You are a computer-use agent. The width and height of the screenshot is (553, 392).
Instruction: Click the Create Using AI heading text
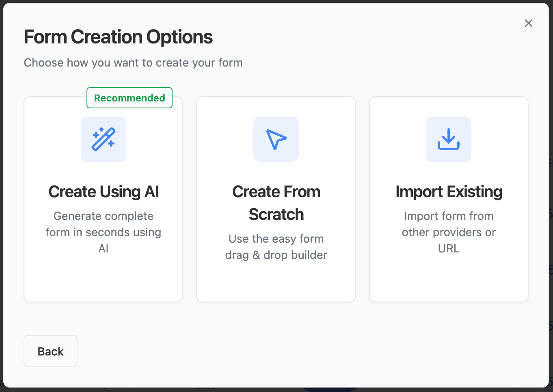(104, 192)
